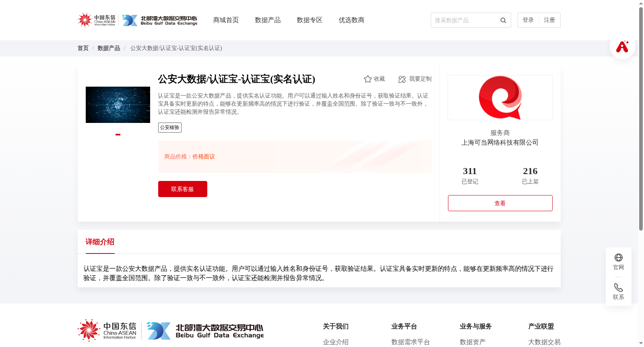Click the China-ASEAN Information Harbor logo in header
The image size is (644, 347).
(97, 20)
